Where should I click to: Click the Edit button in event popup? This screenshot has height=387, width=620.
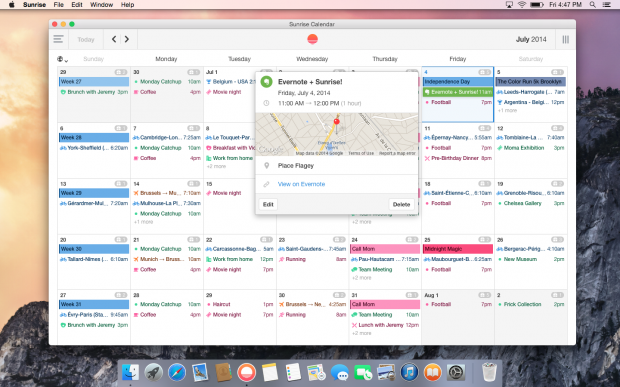(x=268, y=204)
